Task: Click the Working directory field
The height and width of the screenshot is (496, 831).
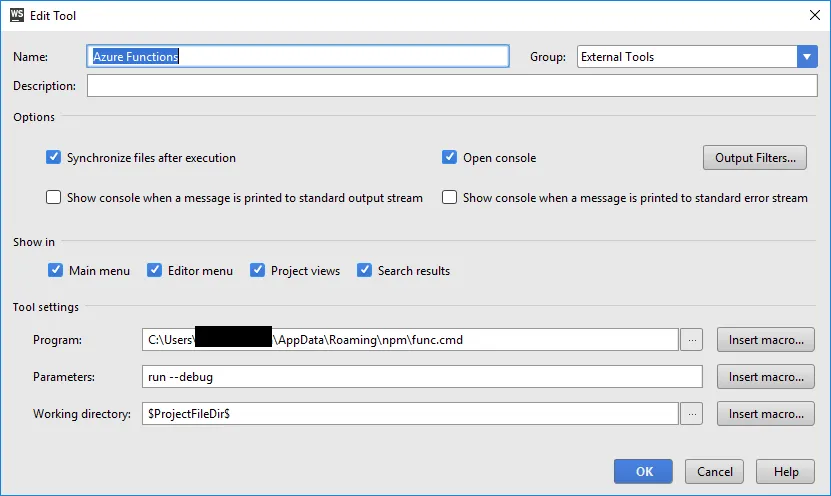Action: click(410, 413)
